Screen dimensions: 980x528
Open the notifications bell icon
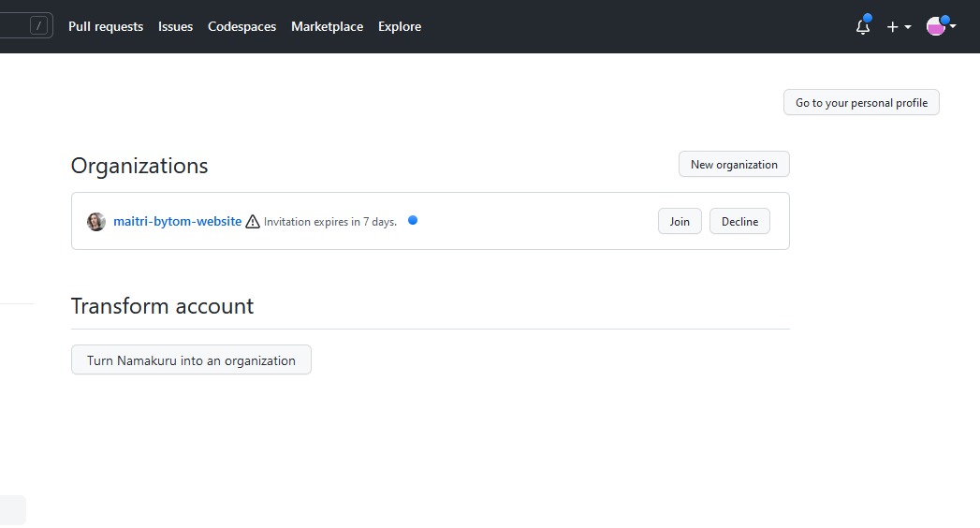pyautogui.click(x=862, y=27)
